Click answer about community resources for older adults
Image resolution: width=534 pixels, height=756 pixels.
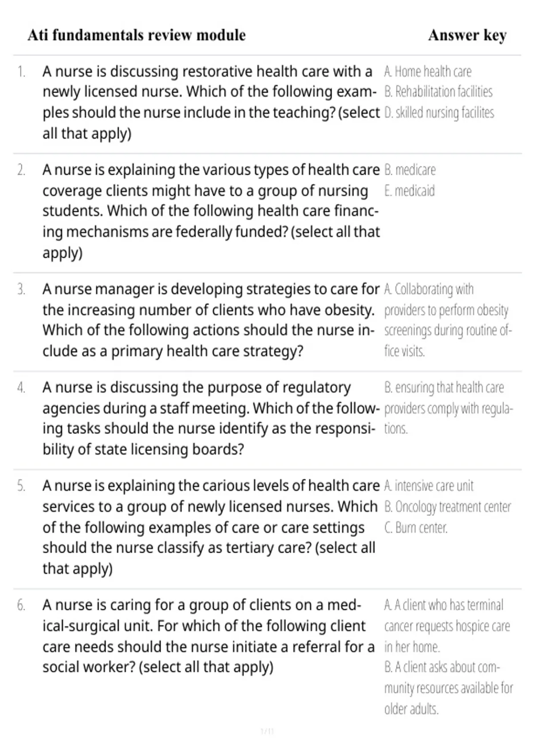coord(449,688)
